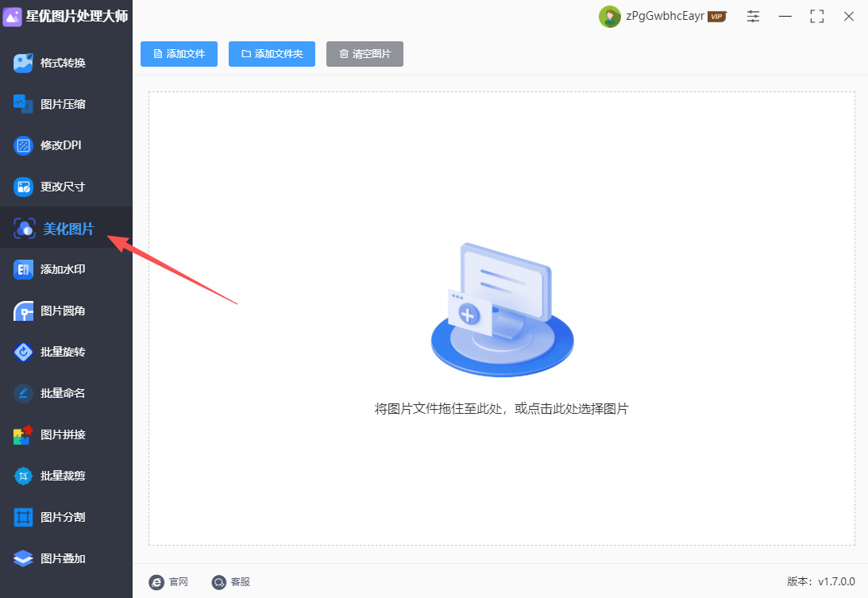Close the application window
The width and height of the screenshot is (868, 598).
click(849, 17)
